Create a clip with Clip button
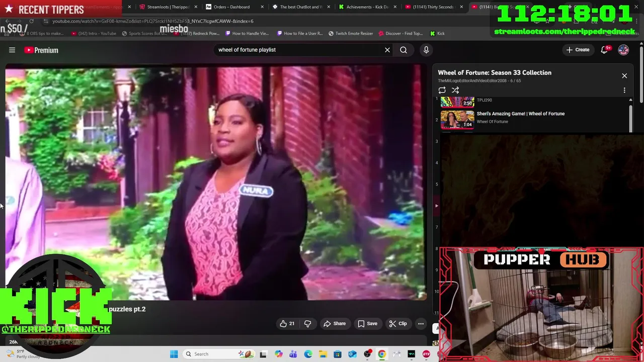The width and height of the screenshot is (644, 362). (x=398, y=324)
